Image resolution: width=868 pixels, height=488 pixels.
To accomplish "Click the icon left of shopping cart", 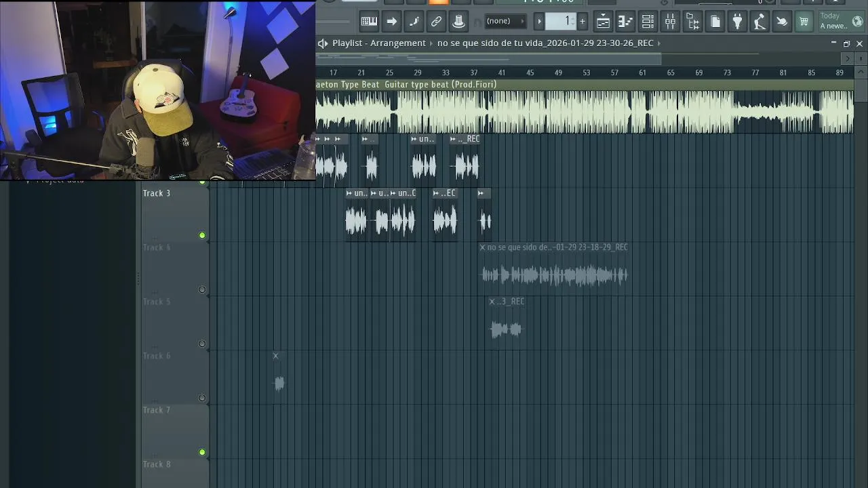I will click(782, 22).
